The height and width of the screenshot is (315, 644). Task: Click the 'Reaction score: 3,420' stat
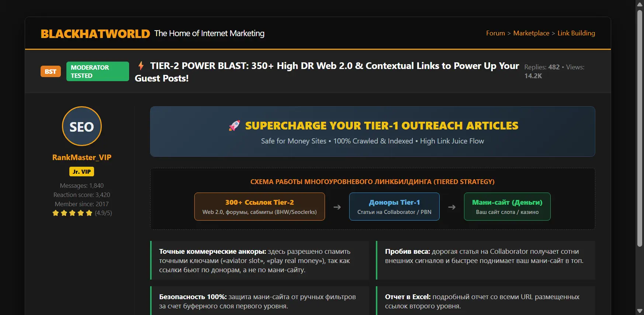(x=82, y=195)
